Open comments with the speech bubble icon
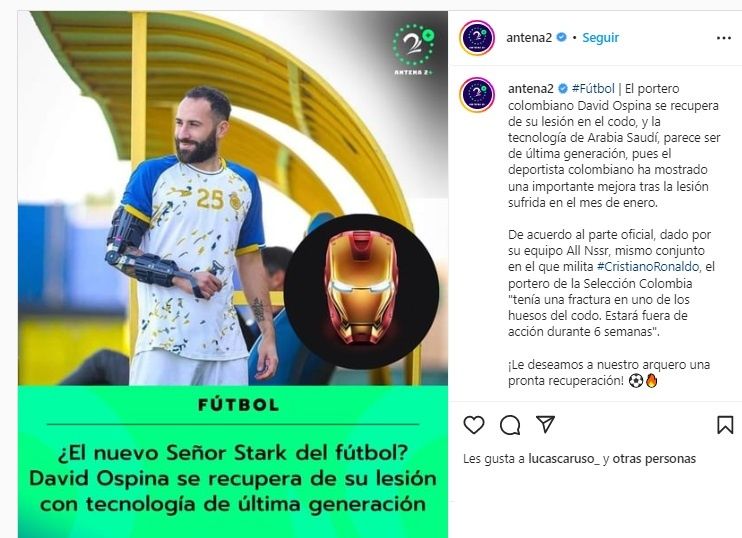 [x=510, y=425]
